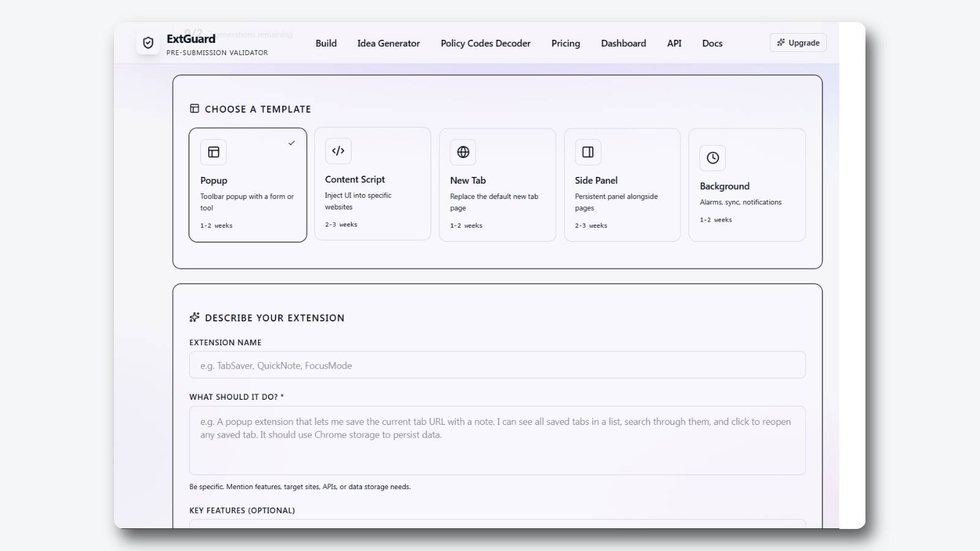Click the 'WHAT SHOULD IT DO?' label
This screenshot has width=980, height=551.
click(236, 397)
